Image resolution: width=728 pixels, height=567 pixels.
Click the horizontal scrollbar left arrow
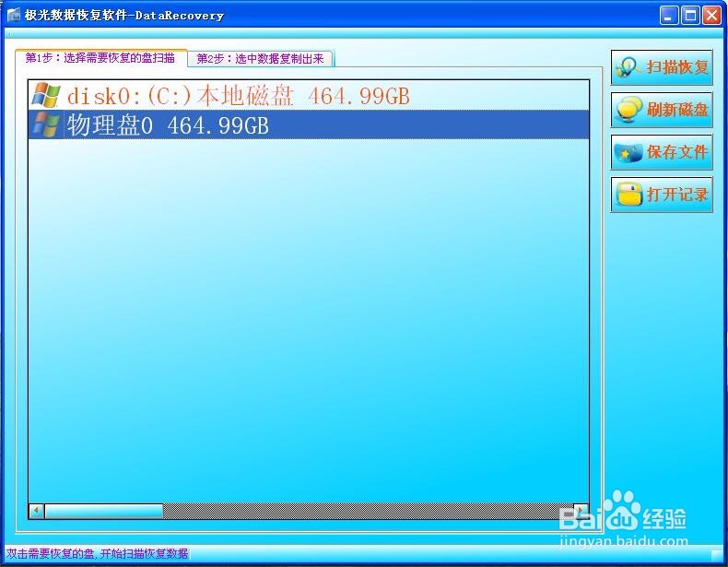click(37, 511)
